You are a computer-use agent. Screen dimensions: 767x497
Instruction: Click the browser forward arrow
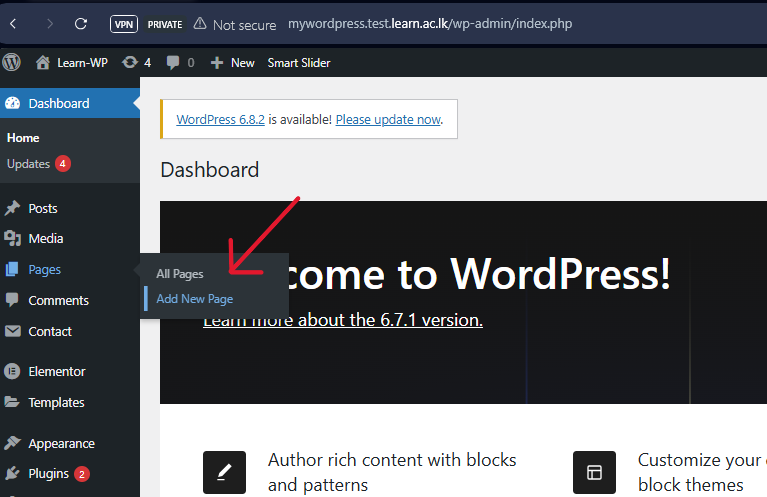click(49, 23)
